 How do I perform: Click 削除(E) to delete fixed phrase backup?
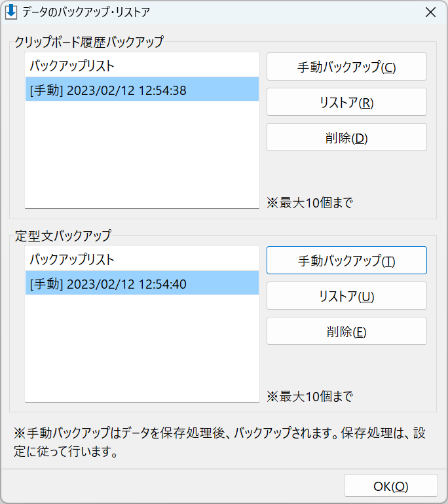pyautogui.click(x=346, y=331)
